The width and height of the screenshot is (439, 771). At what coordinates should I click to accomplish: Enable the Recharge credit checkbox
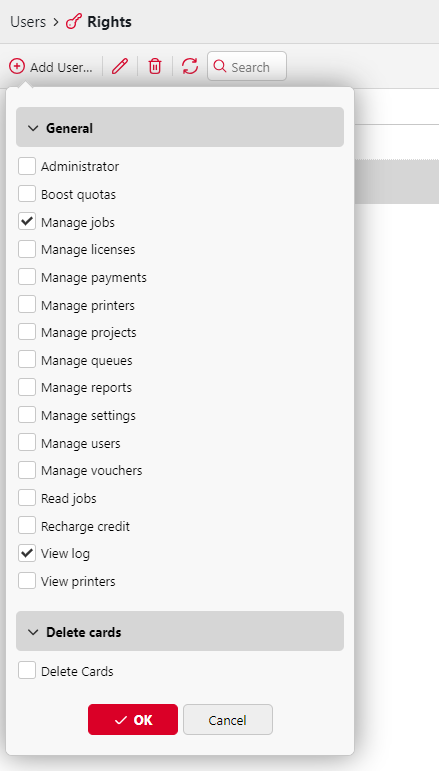27,526
